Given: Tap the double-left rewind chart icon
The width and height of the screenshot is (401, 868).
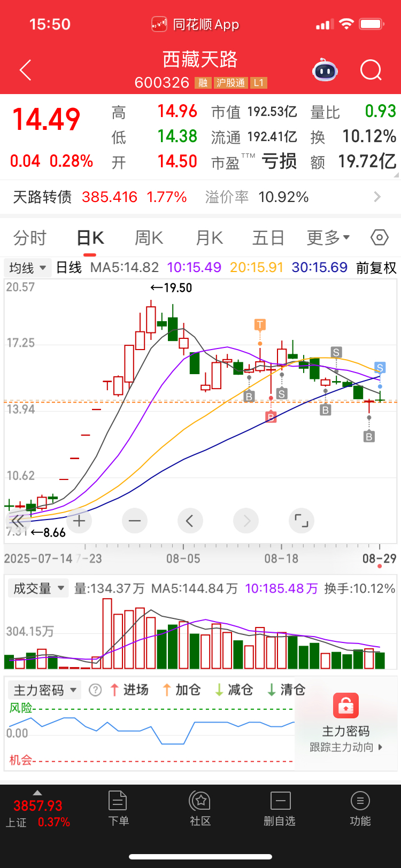Looking at the screenshot, I should coord(17,521).
